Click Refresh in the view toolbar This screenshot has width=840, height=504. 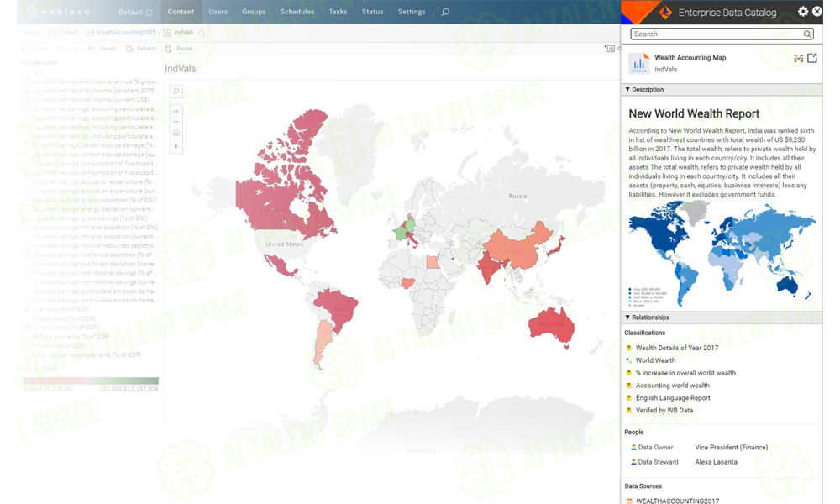(141, 48)
